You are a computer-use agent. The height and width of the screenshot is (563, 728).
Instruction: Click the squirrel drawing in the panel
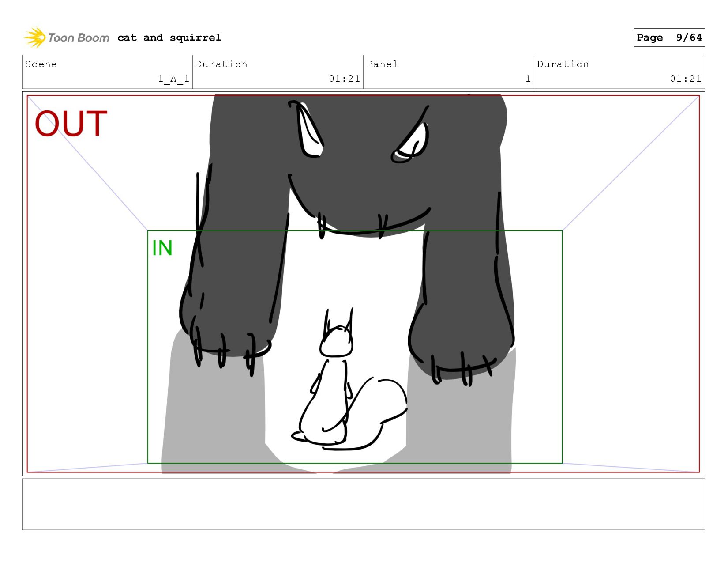[x=349, y=380]
